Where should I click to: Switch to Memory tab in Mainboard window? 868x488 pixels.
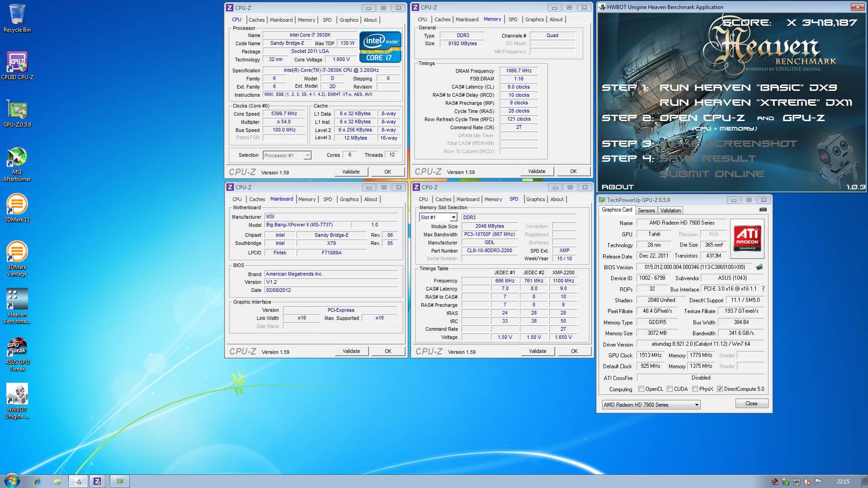click(x=307, y=199)
